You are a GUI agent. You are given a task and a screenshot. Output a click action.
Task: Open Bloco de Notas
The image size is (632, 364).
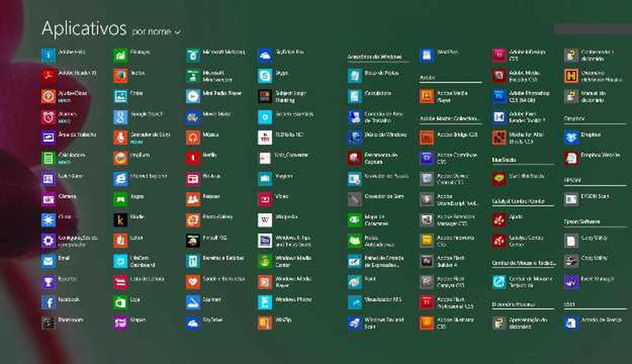(374, 75)
